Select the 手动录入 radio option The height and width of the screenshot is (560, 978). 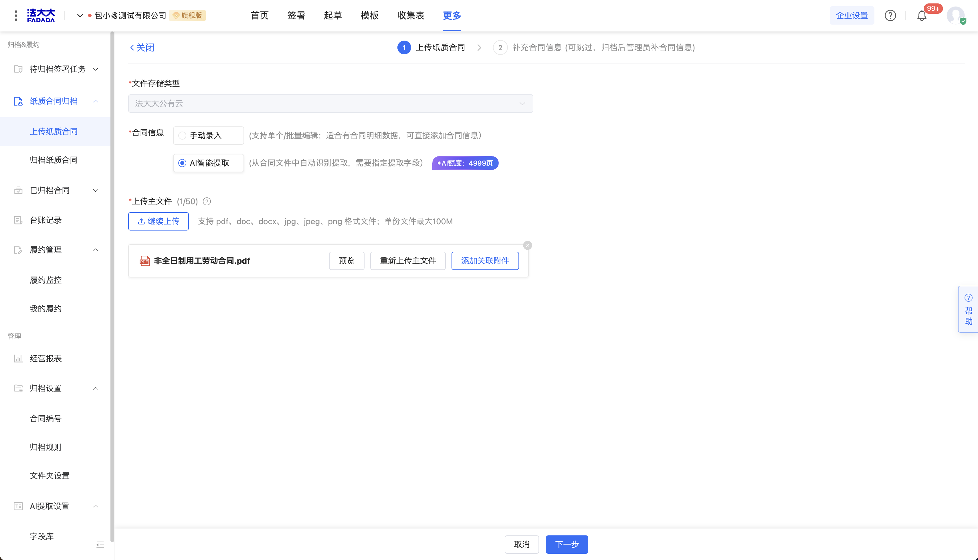pos(182,135)
